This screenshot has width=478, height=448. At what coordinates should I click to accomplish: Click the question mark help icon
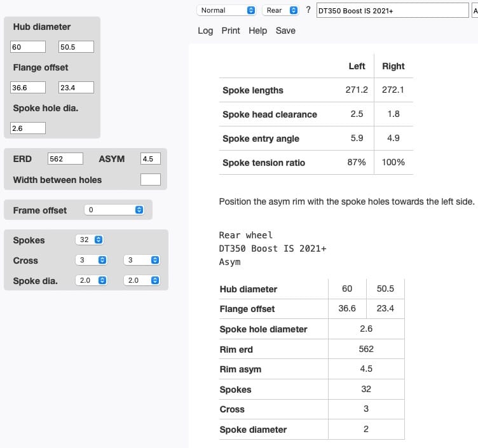point(308,10)
